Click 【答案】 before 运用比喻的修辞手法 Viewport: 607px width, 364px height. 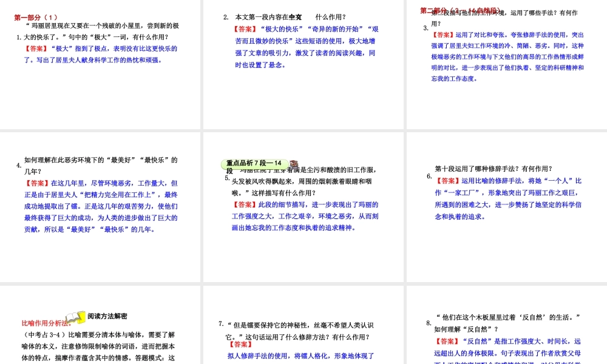(x=447, y=181)
